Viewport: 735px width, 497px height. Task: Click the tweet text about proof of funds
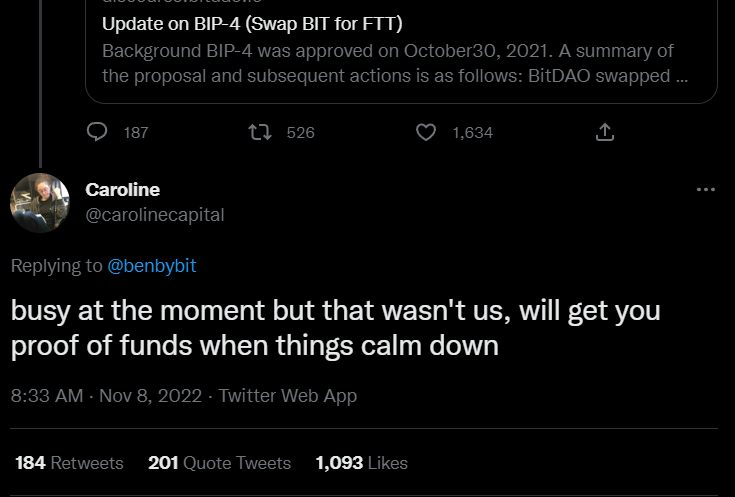pyautogui.click(x=335, y=328)
